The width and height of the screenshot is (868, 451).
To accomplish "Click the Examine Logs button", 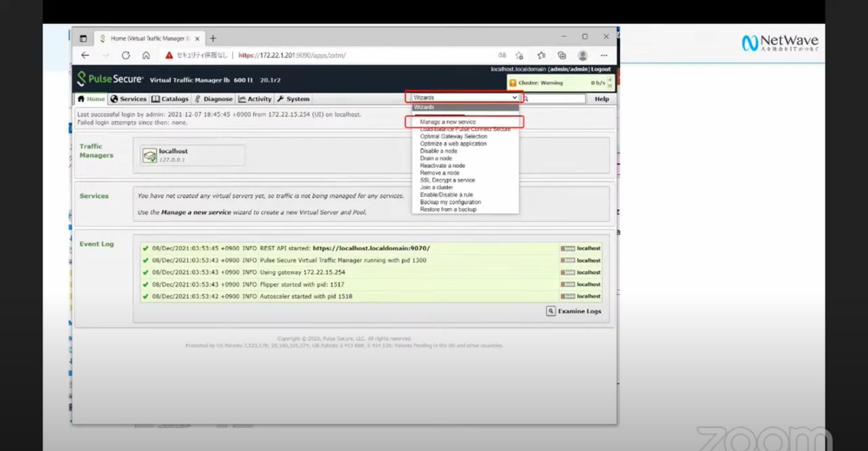I will pos(574,312).
